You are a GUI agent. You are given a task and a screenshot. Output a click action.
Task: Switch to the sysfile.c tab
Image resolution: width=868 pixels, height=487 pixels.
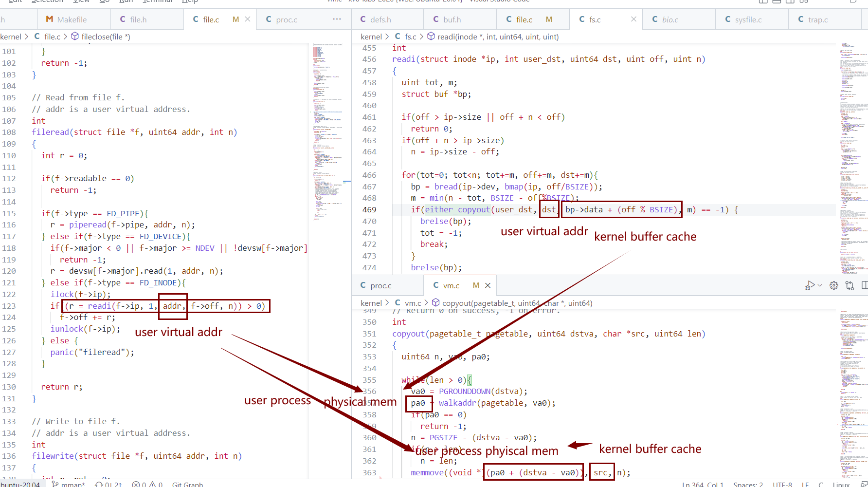point(748,19)
